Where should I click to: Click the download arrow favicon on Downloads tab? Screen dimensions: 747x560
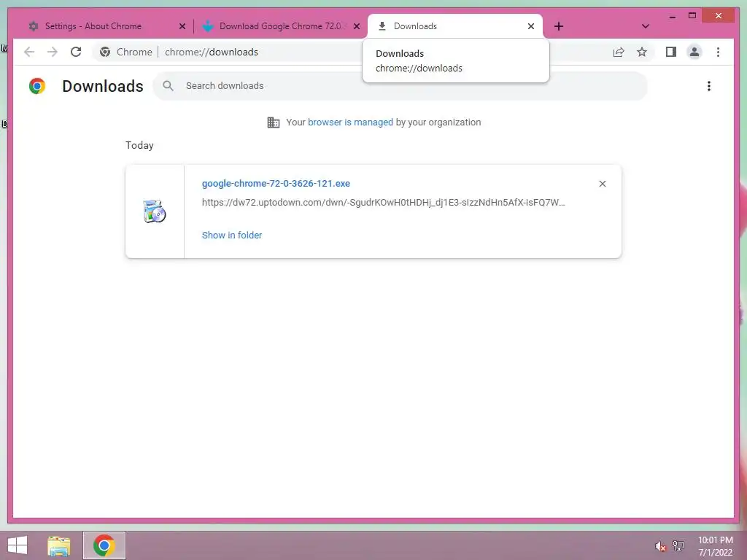point(382,26)
